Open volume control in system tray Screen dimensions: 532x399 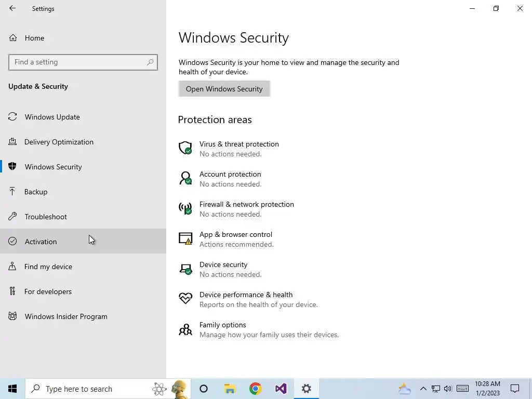click(x=448, y=389)
